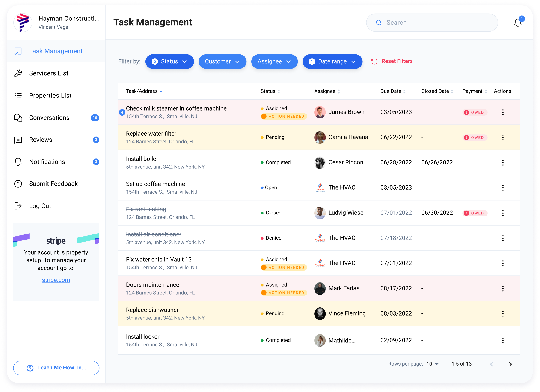Click the notification bell icon in header

point(518,23)
